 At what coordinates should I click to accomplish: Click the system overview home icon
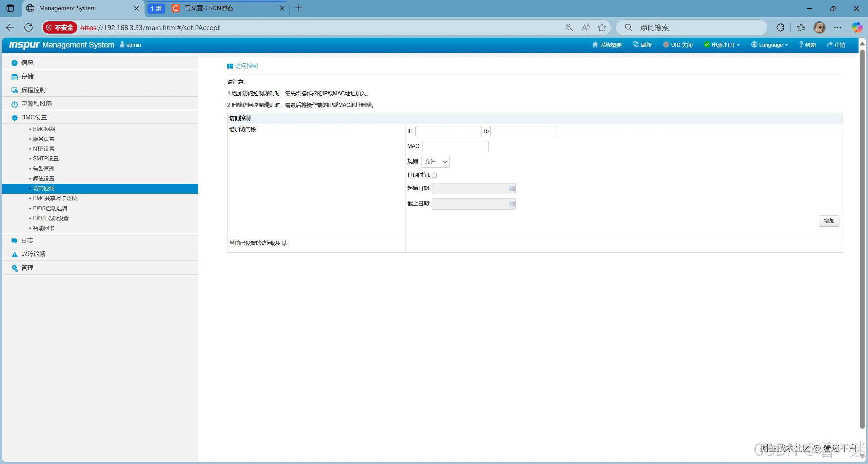tap(595, 45)
